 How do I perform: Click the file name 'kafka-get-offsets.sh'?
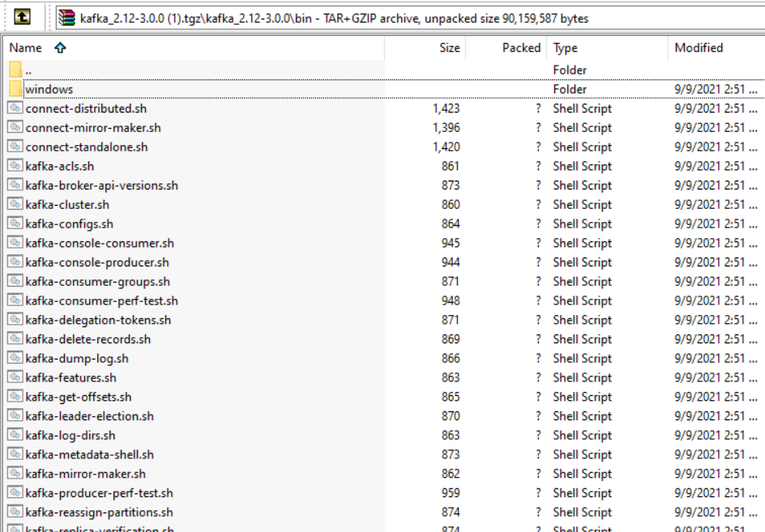point(79,397)
